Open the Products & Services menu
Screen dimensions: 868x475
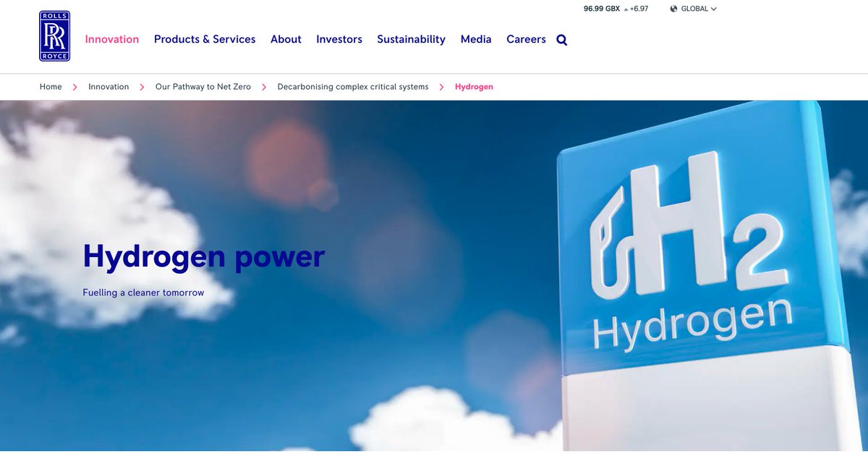tap(205, 39)
